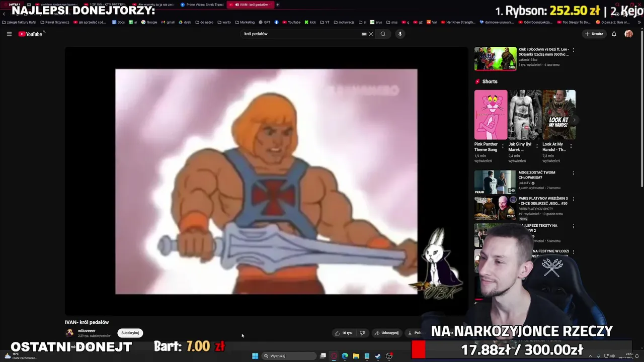Click the He-Man video player to pause
The image size is (644, 362).
coord(266,181)
